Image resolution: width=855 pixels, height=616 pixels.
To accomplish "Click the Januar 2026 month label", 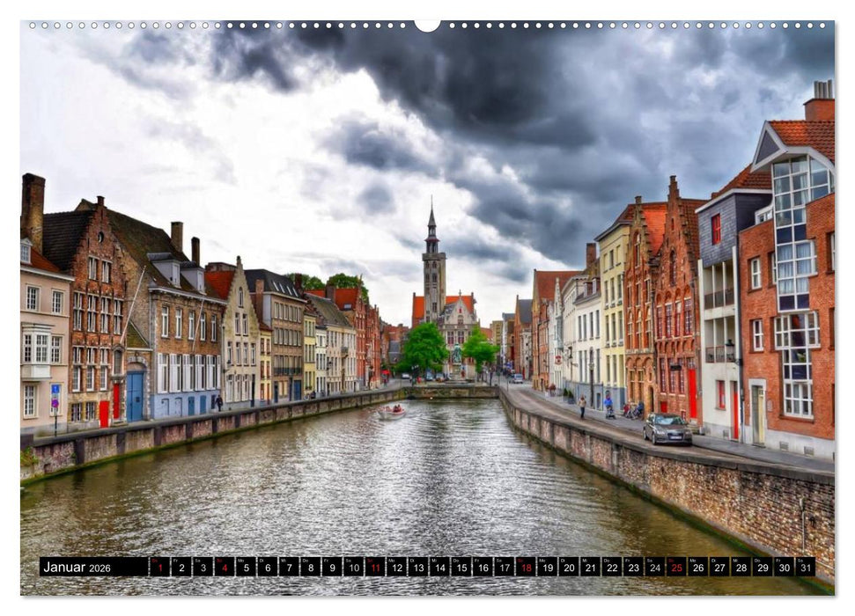I will click(77, 568).
